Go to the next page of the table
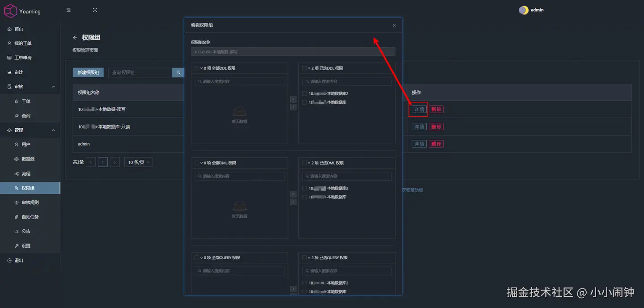 [x=115, y=162]
